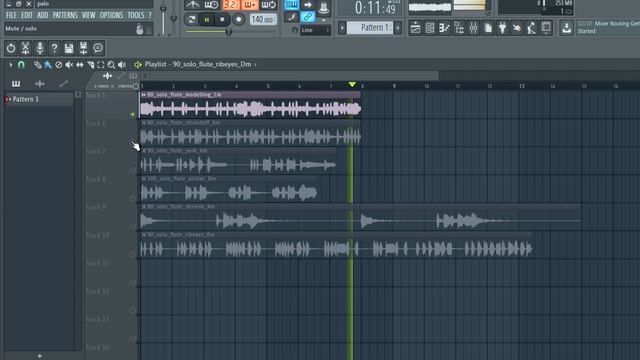
Task: Toggle mute switch on Track 5
Action: click(x=133, y=115)
